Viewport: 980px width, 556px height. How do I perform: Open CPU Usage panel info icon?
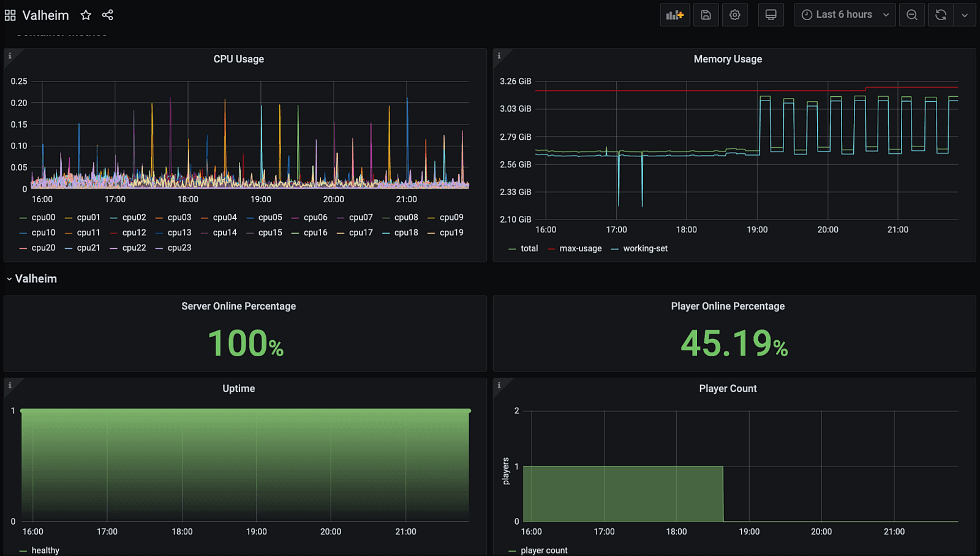coord(10,56)
